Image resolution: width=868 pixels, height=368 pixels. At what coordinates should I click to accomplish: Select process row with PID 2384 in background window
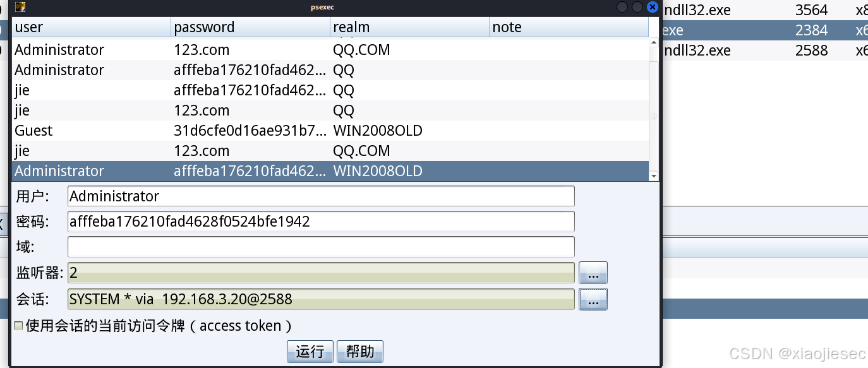(x=765, y=30)
